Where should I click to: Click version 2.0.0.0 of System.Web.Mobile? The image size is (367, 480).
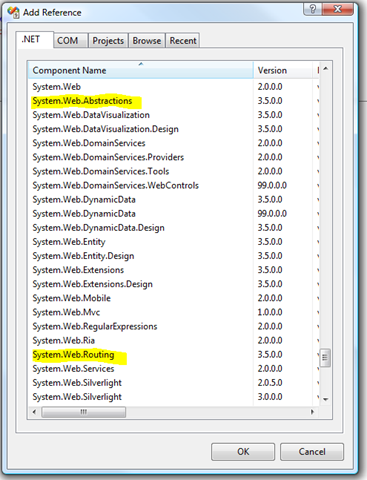point(270,298)
